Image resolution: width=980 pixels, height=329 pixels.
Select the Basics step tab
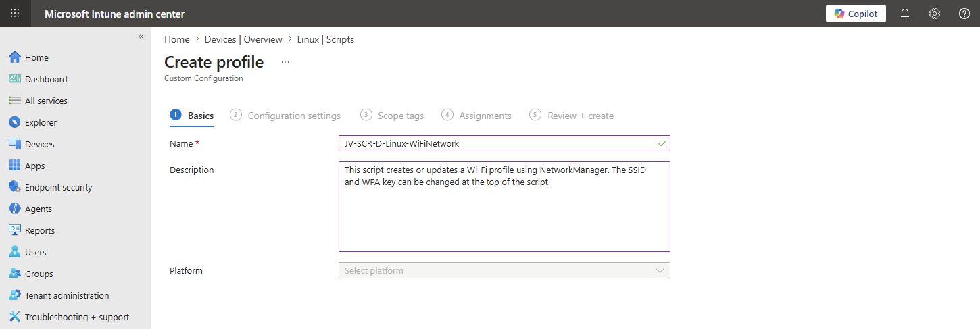point(192,116)
